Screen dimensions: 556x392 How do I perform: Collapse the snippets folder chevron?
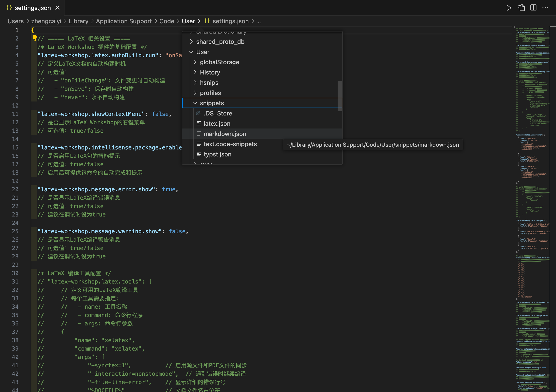click(195, 103)
